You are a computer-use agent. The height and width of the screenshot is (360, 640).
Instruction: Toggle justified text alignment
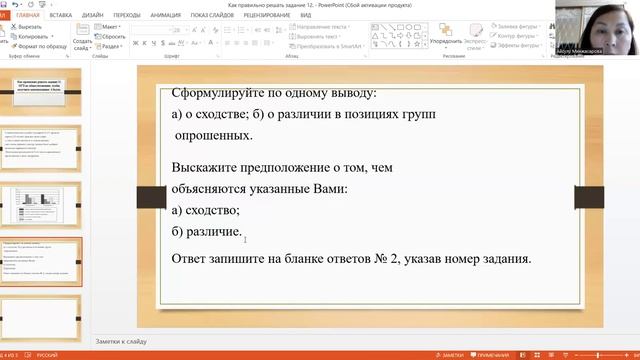pos(255,43)
